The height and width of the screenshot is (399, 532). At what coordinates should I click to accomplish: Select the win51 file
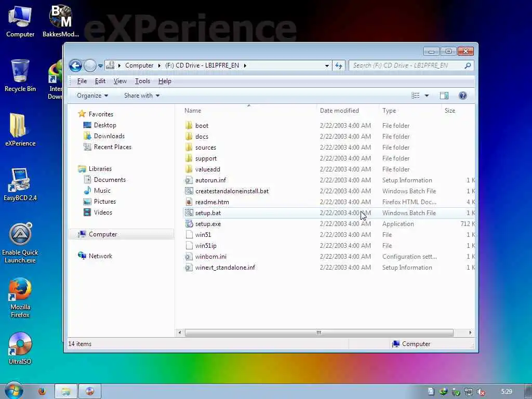coord(203,235)
